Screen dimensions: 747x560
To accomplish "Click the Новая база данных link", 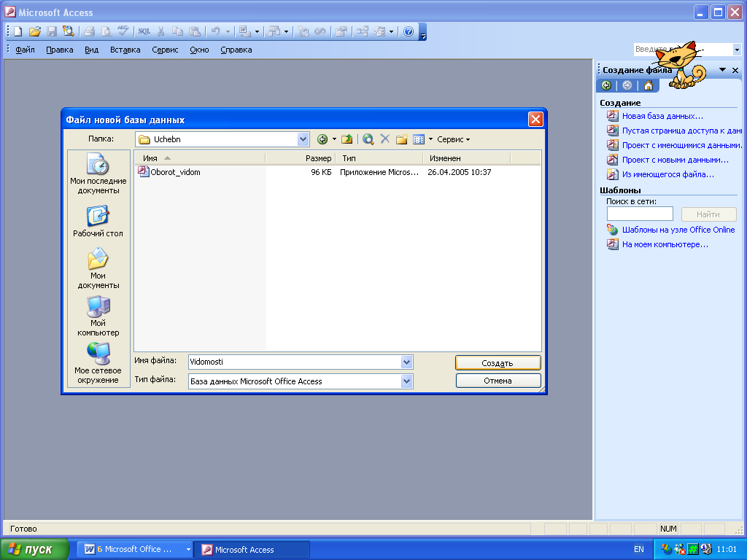I will coord(662,116).
